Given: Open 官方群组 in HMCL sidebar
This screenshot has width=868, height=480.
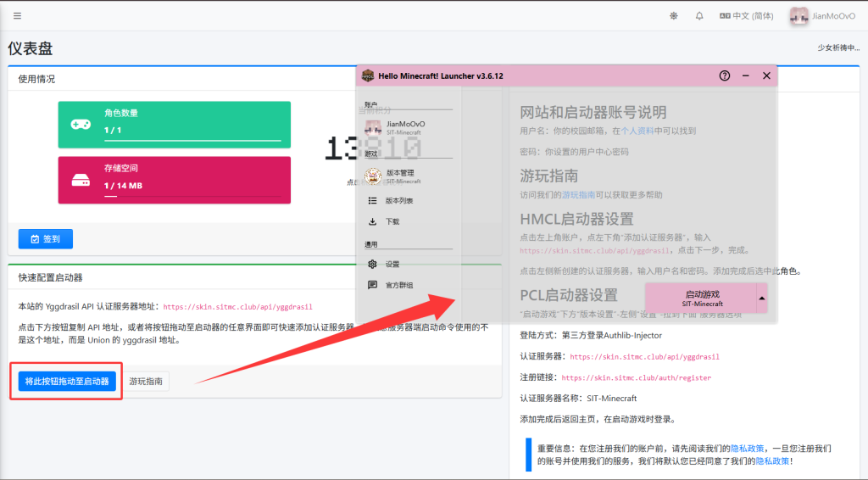Looking at the screenshot, I should [x=407, y=285].
